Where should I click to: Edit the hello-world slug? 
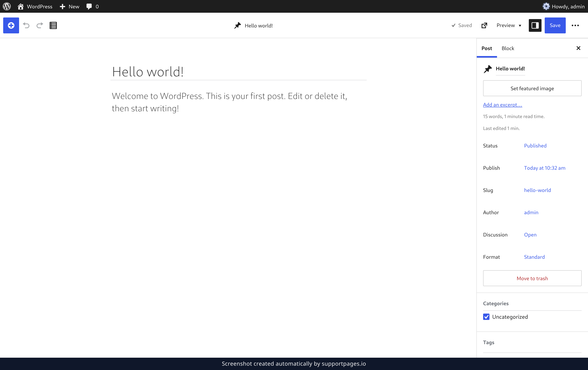(538, 190)
